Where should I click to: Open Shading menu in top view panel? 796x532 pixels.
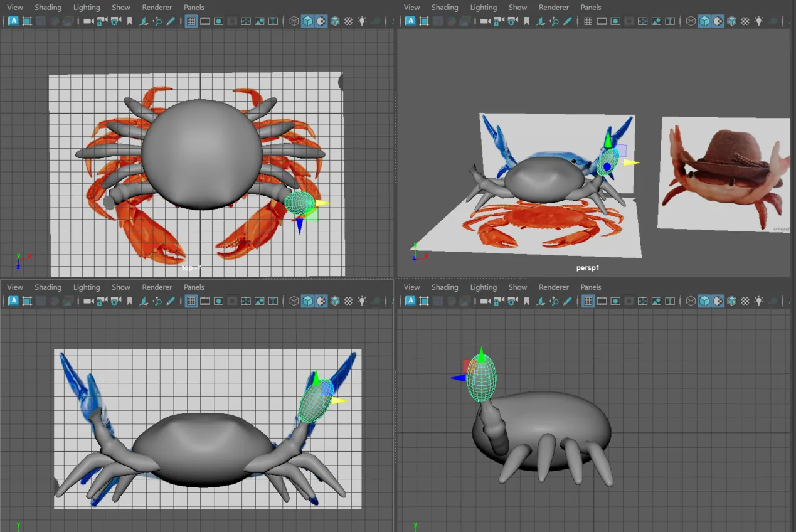point(48,7)
